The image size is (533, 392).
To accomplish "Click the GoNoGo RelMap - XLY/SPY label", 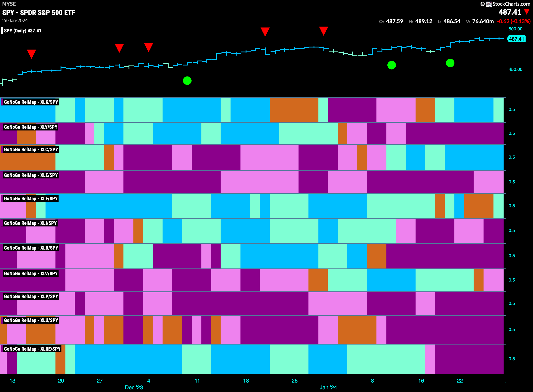I will 31,127.
